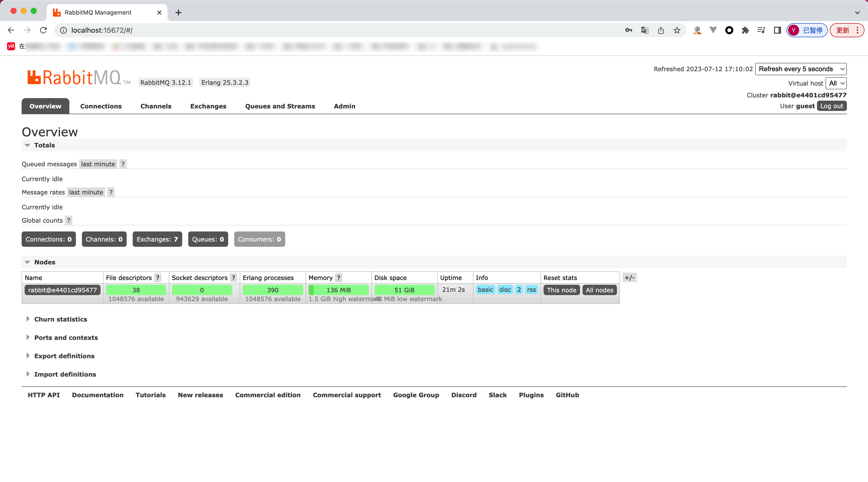Open the Message rates help icon
Image resolution: width=868 pixels, height=482 pixels.
pos(111,192)
